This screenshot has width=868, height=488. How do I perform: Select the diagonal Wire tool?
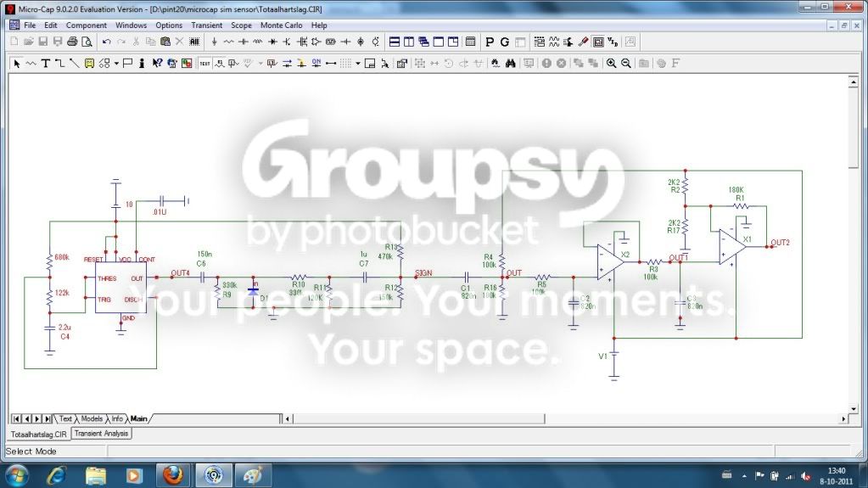coord(74,63)
